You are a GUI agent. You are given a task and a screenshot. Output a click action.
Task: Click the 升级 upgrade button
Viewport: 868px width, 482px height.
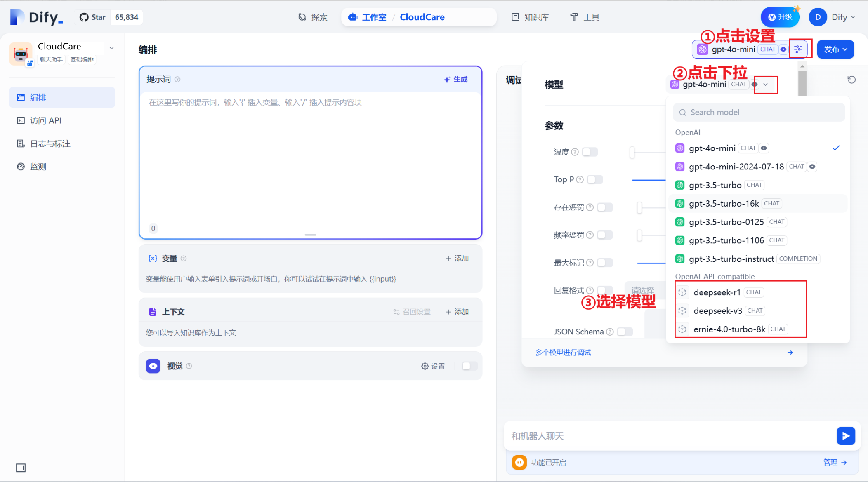click(x=780, y=17)
